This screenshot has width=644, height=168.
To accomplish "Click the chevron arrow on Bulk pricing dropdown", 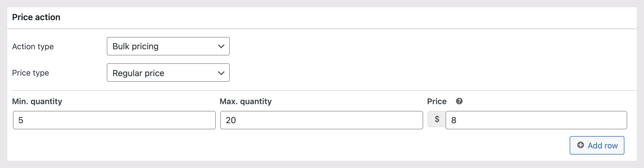I will pos(221,46).
